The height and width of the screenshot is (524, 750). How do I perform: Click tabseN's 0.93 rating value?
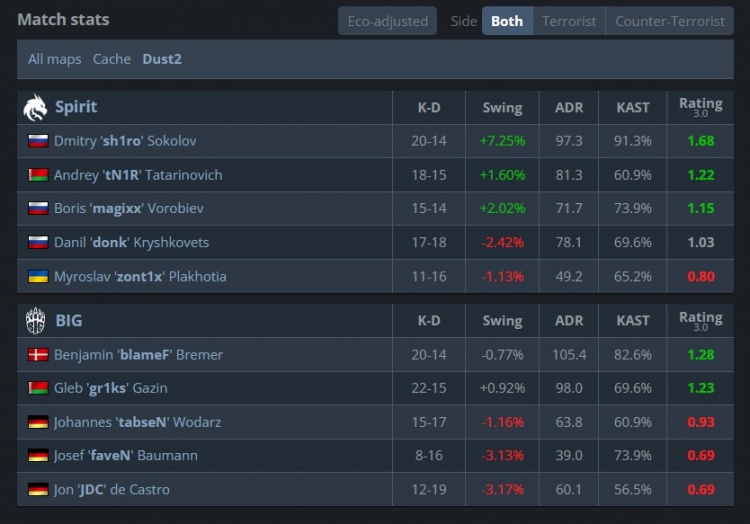click(701, 422)
